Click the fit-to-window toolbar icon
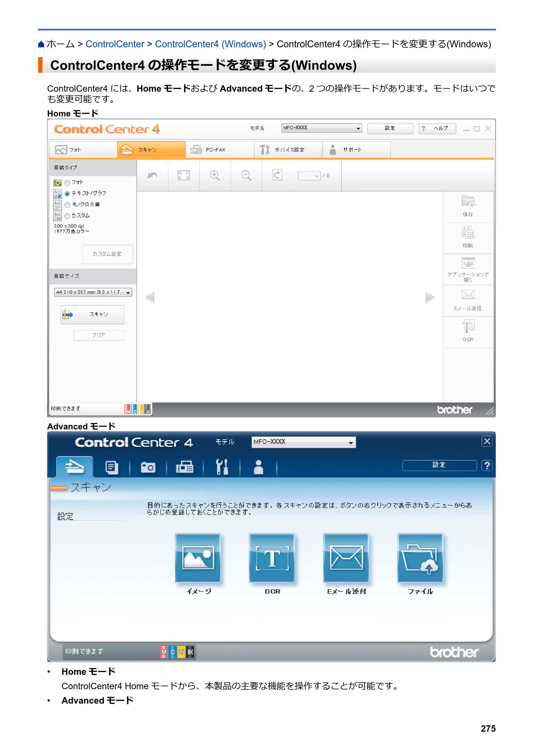The width and height of the screenshot is (534, 756). [x=184, y=175]
